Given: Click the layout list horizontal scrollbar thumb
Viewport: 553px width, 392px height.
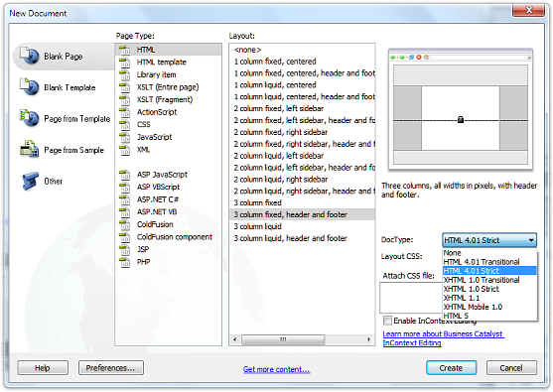Looking at the screenshot, I should [283, 339].
